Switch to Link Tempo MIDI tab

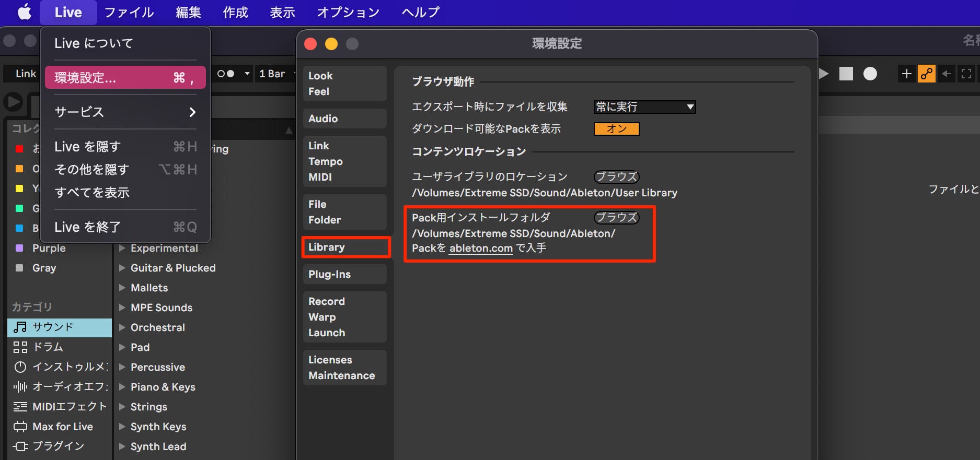pyautogui.click(x=344, y=161)
